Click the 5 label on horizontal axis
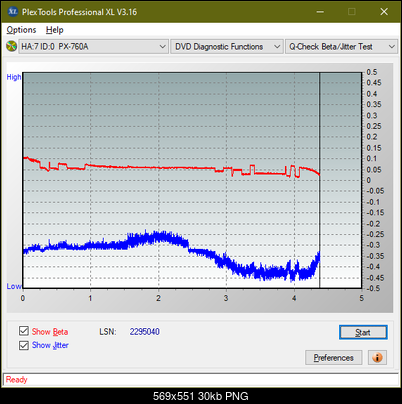This screenshot has width=402, height=404. (x=361, y=298)
